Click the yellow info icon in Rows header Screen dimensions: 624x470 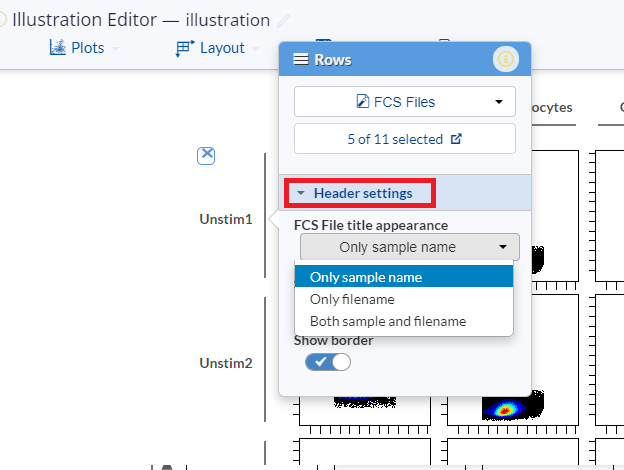[x=505, y=60]
